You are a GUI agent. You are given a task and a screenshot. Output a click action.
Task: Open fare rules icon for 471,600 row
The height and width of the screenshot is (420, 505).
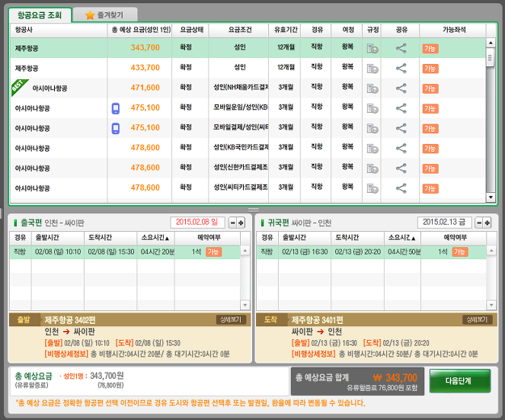coord(372,88)
